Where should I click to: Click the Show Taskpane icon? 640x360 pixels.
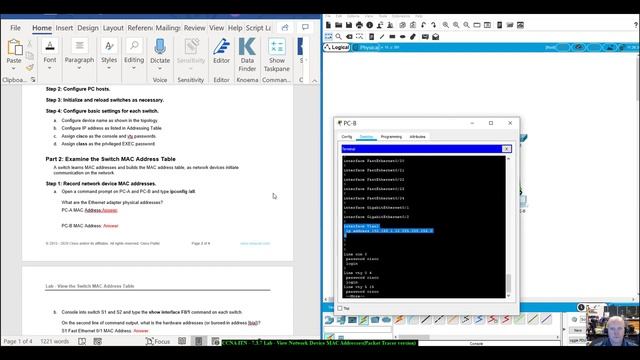tap(277, 47)
